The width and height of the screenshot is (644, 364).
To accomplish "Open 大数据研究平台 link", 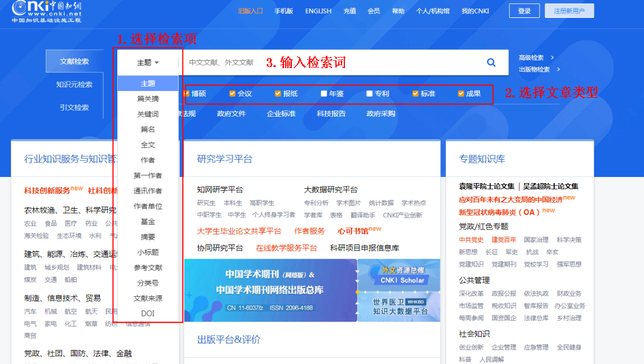I will (330, 189).
